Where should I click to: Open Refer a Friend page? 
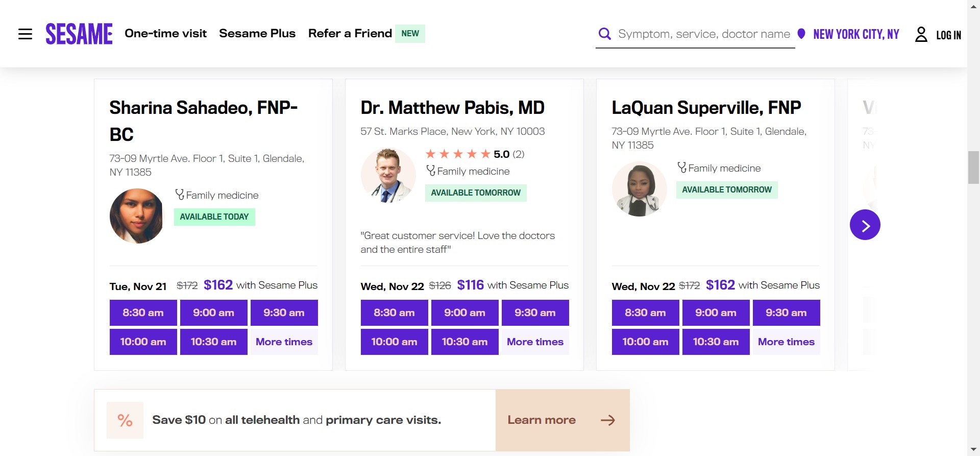[350, 34]
